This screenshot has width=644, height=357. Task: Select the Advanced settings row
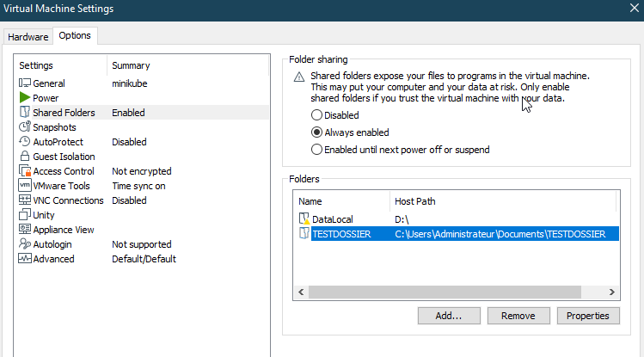(x=142, y=259)
